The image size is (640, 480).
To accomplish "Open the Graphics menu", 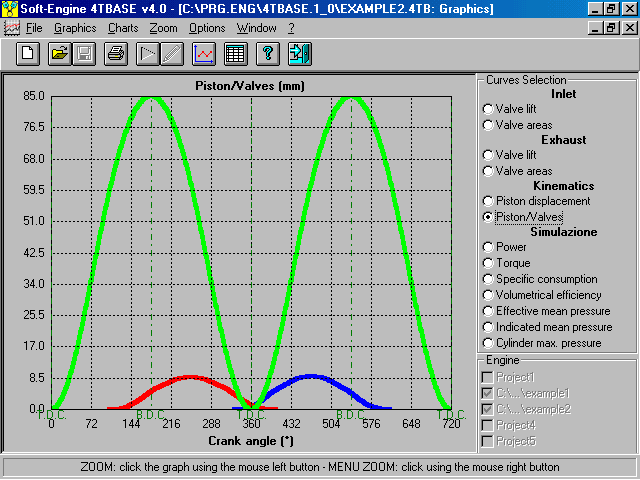I will click(x=75, y=28).
